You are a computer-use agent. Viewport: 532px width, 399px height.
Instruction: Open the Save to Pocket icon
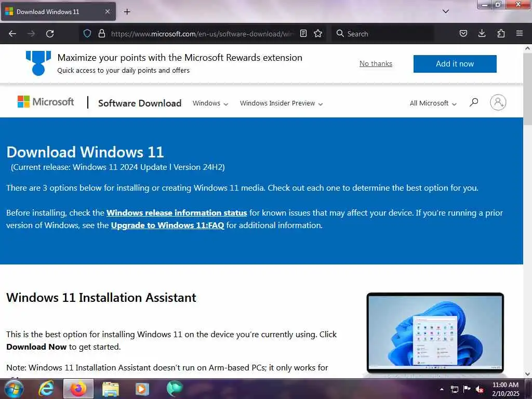[x=463, y=33]
